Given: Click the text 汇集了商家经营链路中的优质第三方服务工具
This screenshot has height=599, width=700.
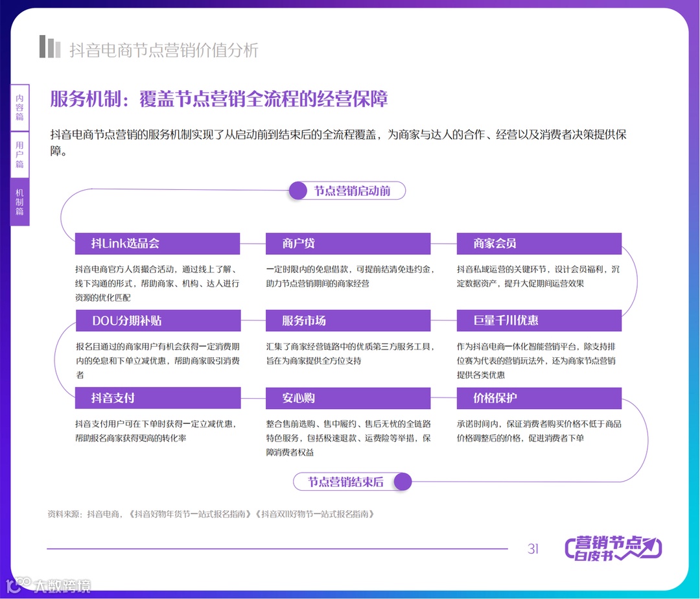Looking at the screenshot, I should (348, 346).
